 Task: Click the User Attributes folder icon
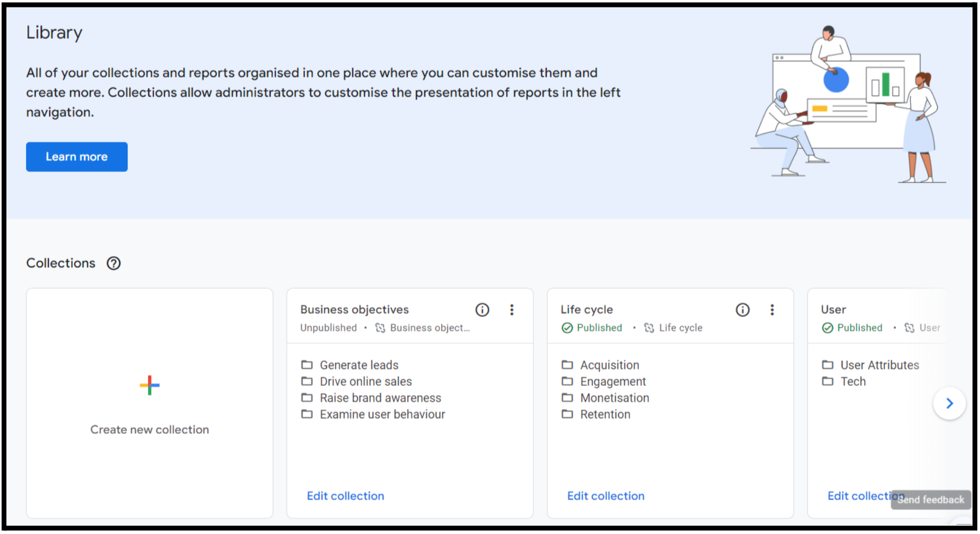click(x=828, y=365)
